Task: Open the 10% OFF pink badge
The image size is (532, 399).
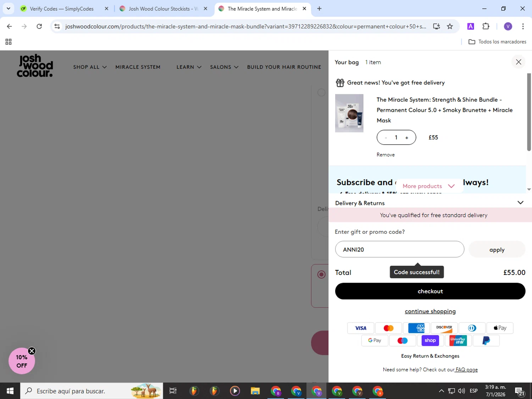Action: pos(22,361)
